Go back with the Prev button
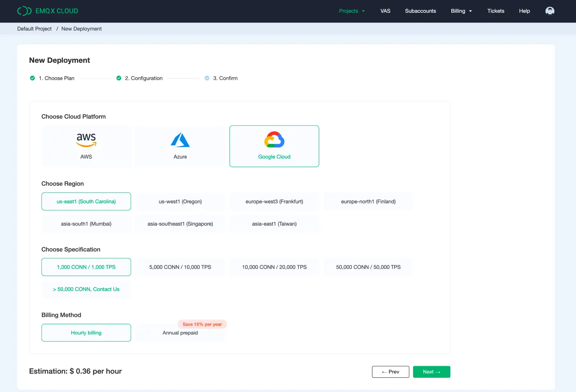 (x=390, y=372)
